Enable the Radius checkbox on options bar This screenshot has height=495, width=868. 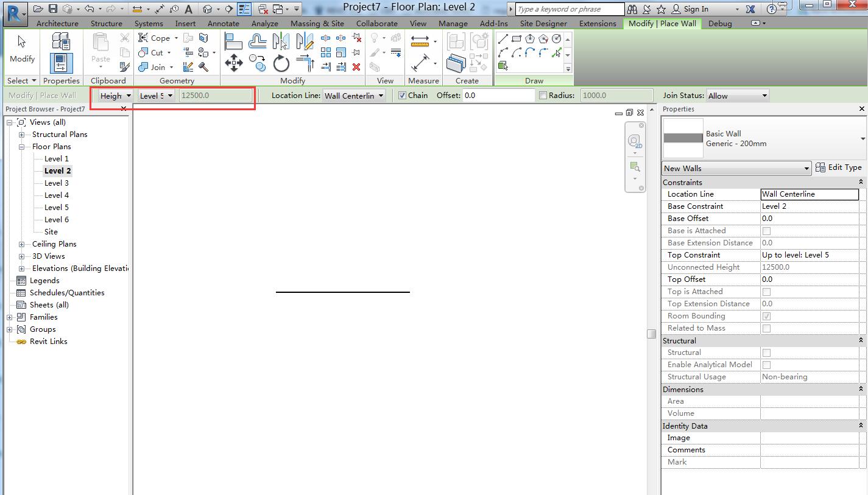point(542,95)
